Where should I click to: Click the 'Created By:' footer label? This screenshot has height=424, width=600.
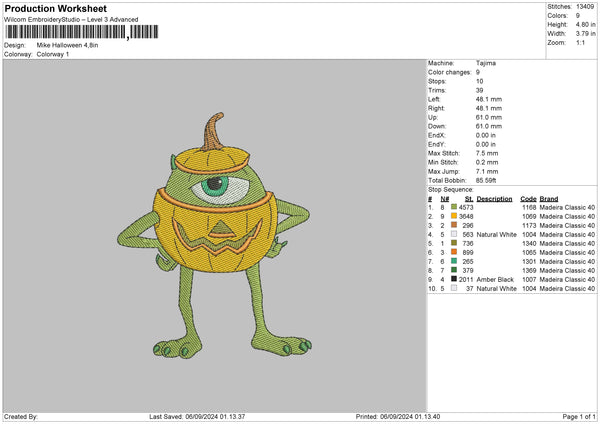(x=21, y=416)
